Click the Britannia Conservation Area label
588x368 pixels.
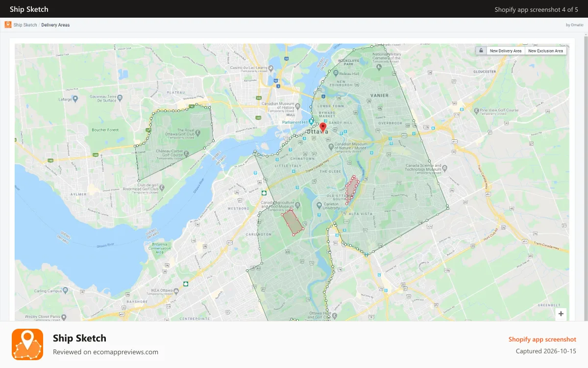click(x=160, y=247)
